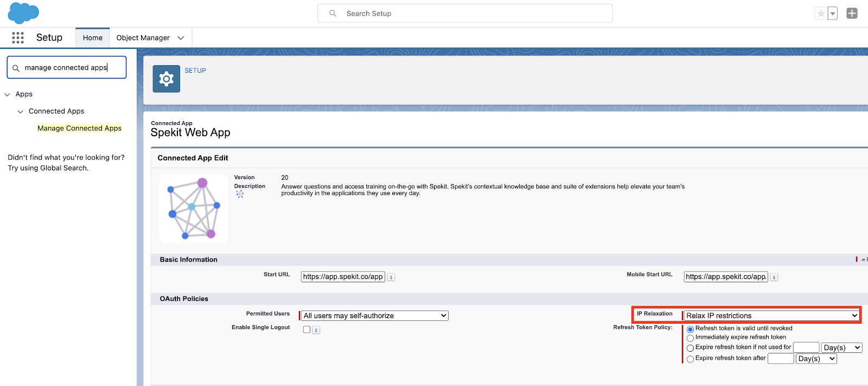The height and width of the screenshot is (386, 868).
Task: Click the Version value 20
Action: click(x=285, y=178)
